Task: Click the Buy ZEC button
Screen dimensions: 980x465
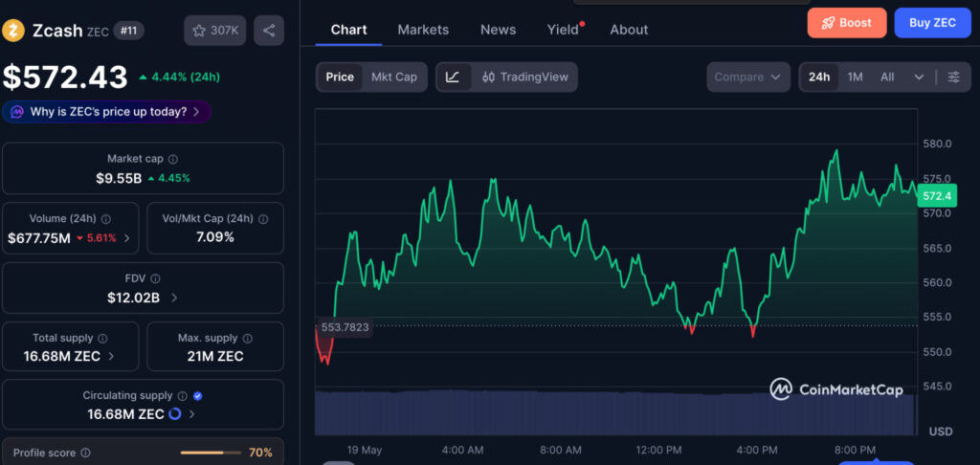Action: pyautogui.click(x=932, y=23)
